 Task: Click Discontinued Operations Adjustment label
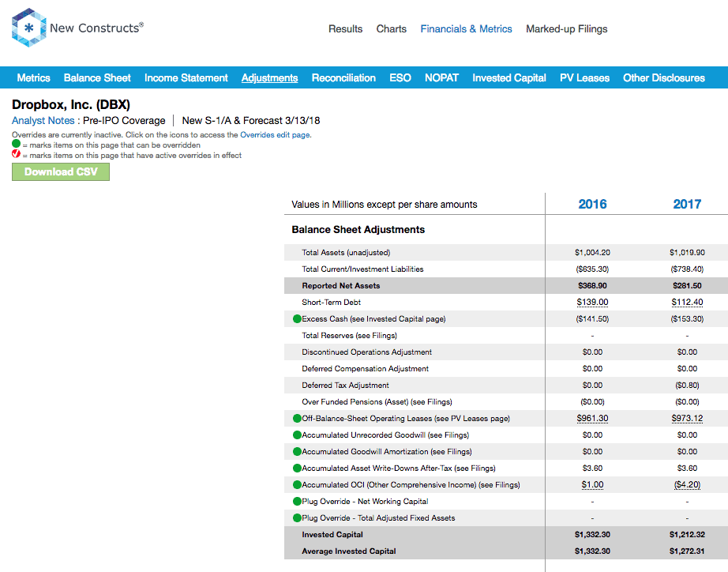click(x=367, y=352)
